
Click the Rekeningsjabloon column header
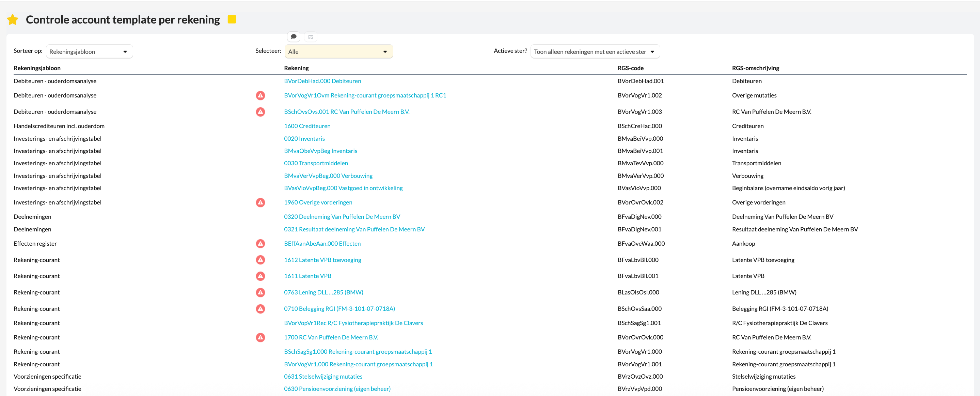37,68
